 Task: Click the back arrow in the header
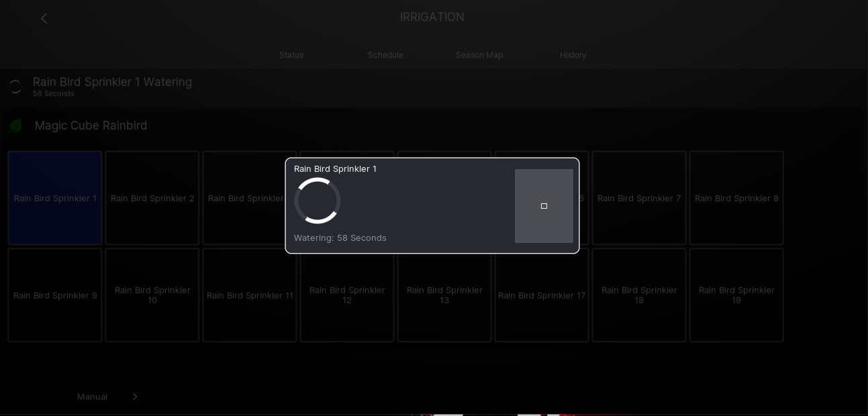[44, 19]
